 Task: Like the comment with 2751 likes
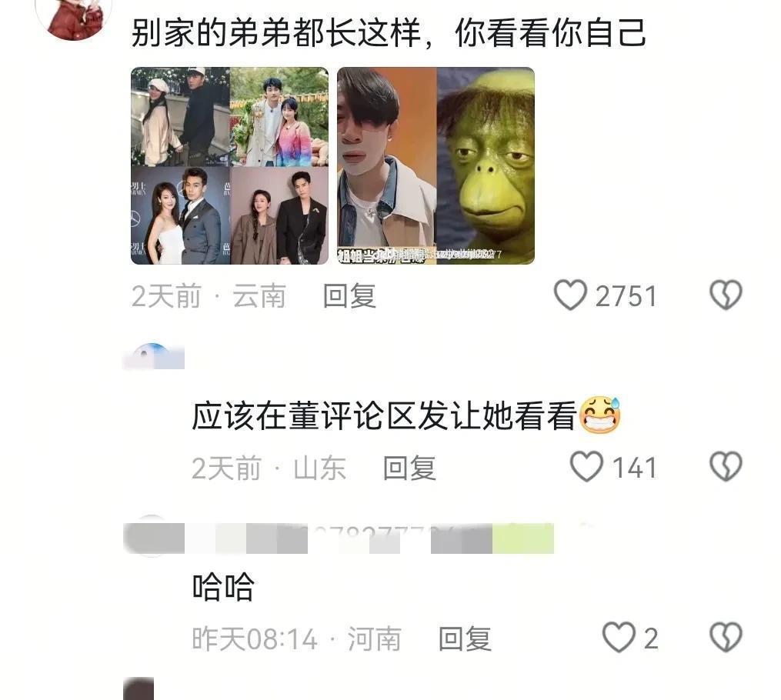[x=570, y=295]
